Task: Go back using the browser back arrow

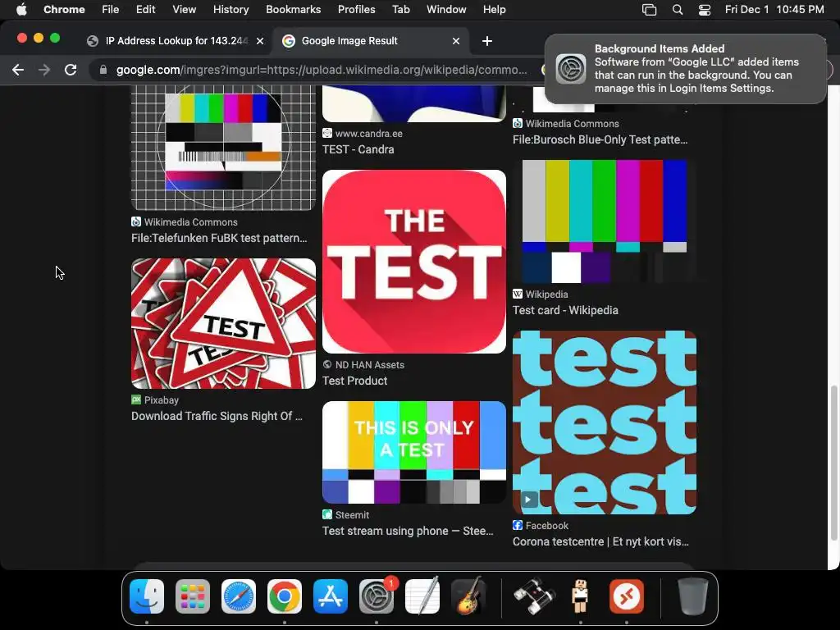Action: click(18, 71)
